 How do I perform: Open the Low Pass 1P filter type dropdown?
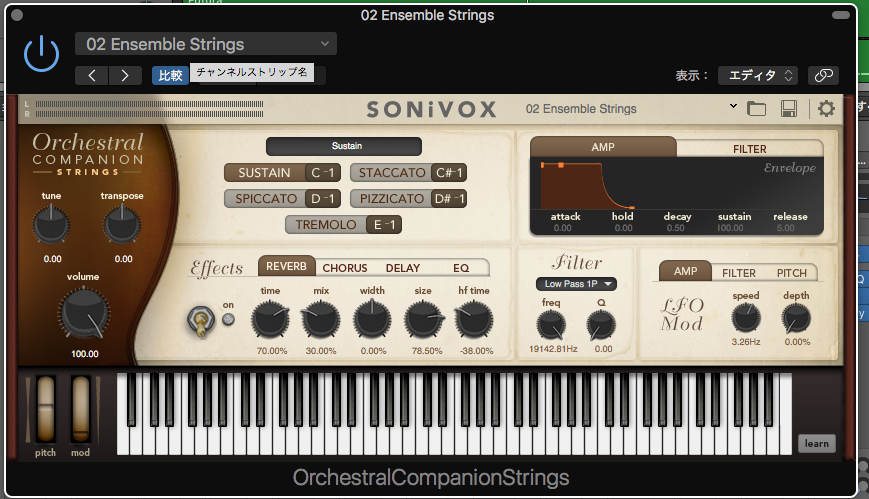[576, 284]
